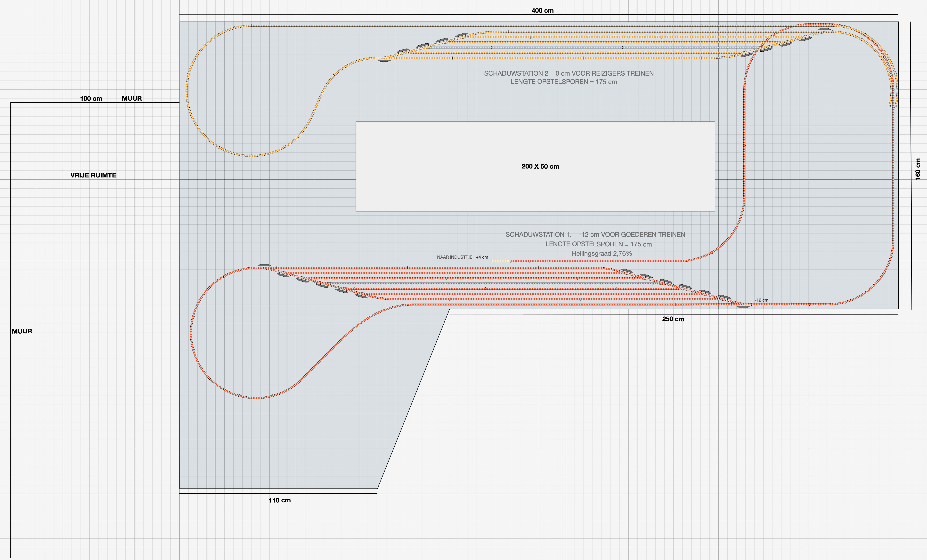Select the VRIJE RUIMTE text
This screenshot has width=927, height=560.
93,175
